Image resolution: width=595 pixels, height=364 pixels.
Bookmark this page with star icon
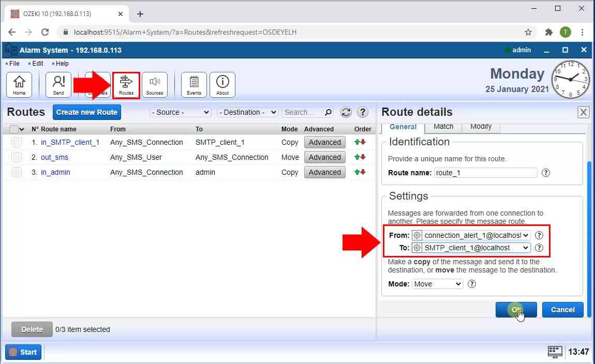point(528,32)
